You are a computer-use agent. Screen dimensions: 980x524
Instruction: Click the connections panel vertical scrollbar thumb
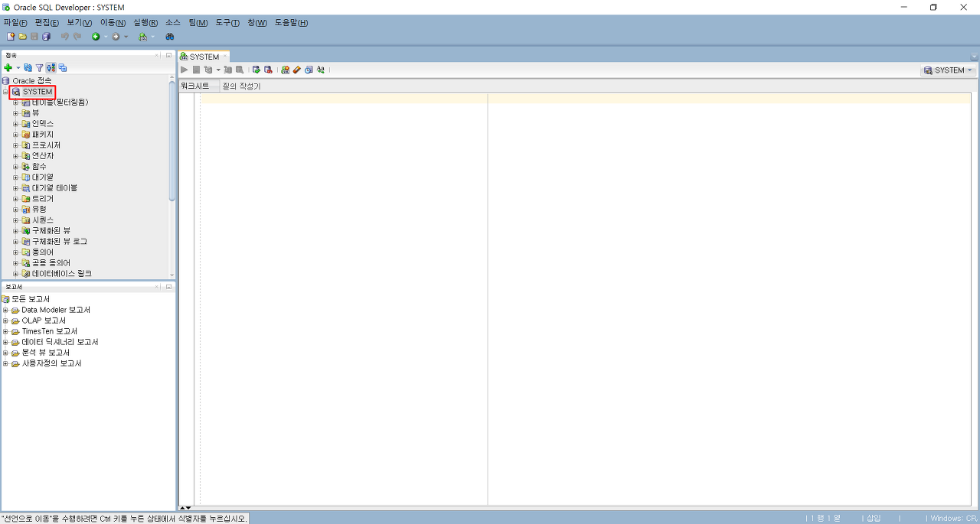(x=172, y=141)
